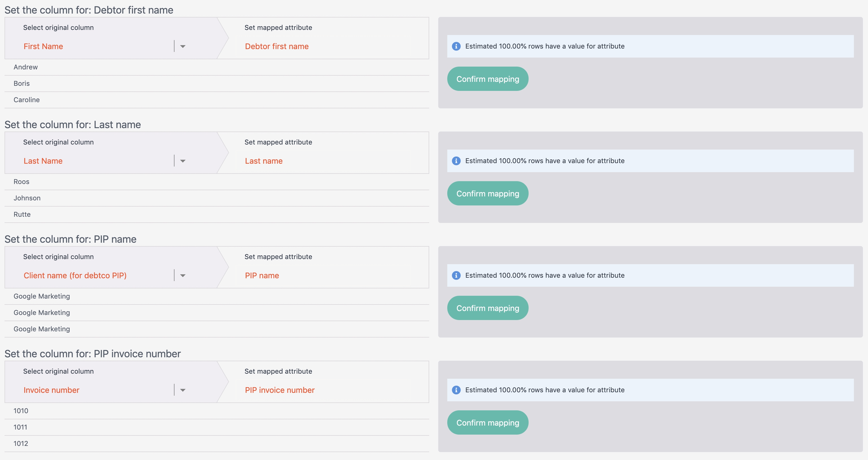The width and height of the screenshot is (868, 460).
Task: Click the 'Caroline' sample row
Action: click(217, 100)
